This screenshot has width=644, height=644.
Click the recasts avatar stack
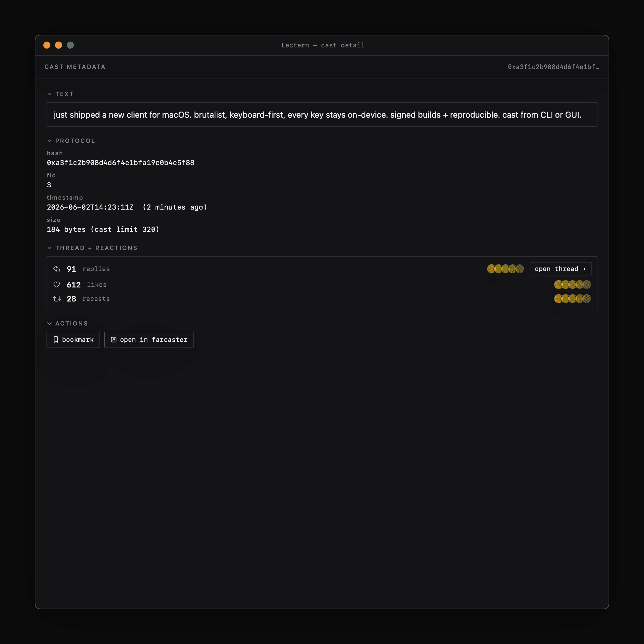[572, 299]
